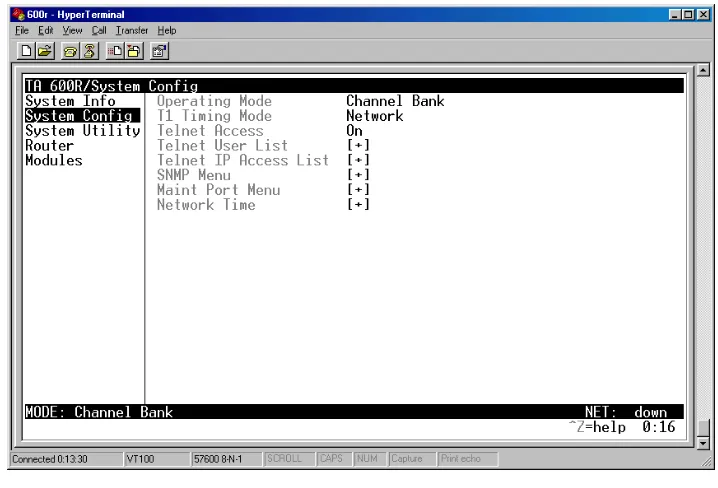The image size is (718, 488).
Task: Click the New connection toolbar icon
Action: click(27, 51)
